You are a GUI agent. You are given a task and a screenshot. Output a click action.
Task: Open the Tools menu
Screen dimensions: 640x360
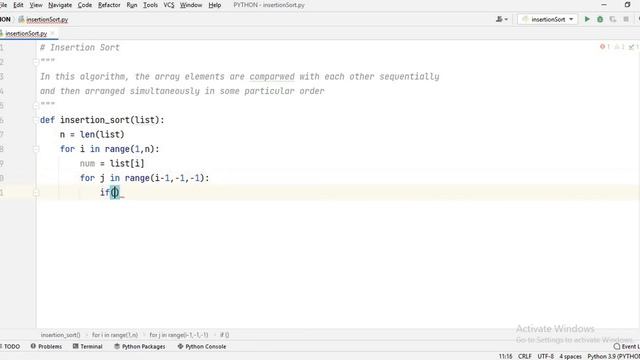(150, 5)
